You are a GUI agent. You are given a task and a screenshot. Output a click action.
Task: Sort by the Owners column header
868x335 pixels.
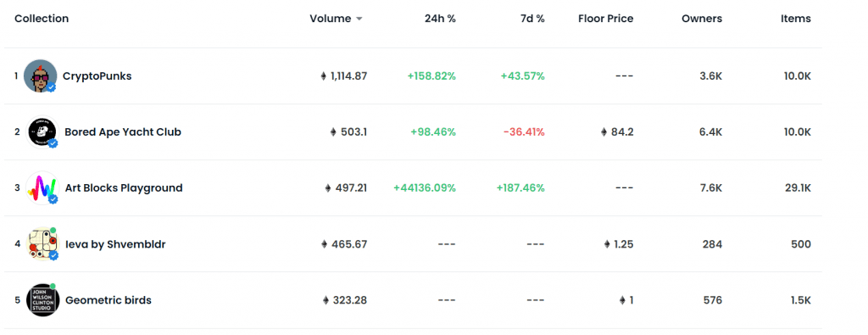click(702, 19)
